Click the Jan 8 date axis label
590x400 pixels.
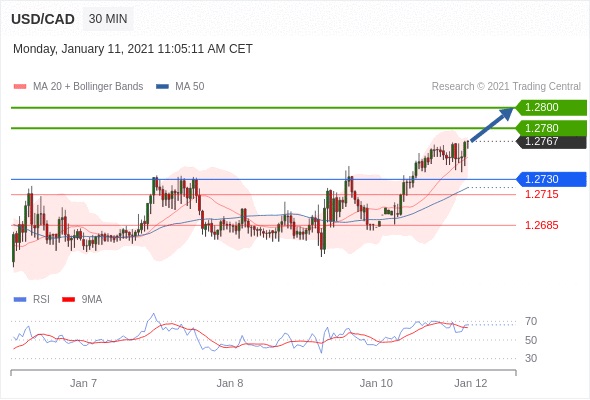click(x=230, y=383)
